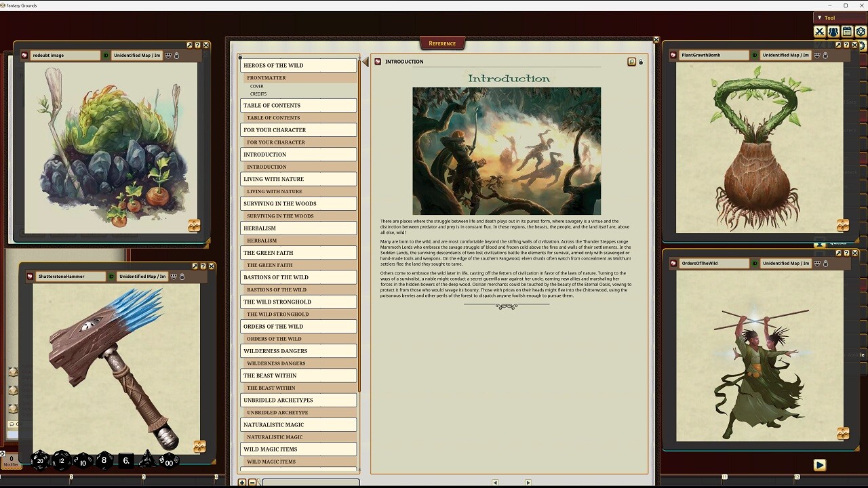Click the ornate toolbar icon on PlantGrowthBomb image
Viewport: 868px width, 488px height.
843,225
